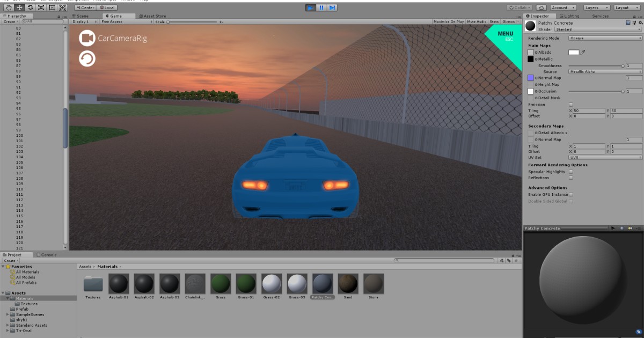Image resolution: width=644 pixels, height=338 pixels.
Task: Click the Albedo color swatch
Action: click(574, 52)
